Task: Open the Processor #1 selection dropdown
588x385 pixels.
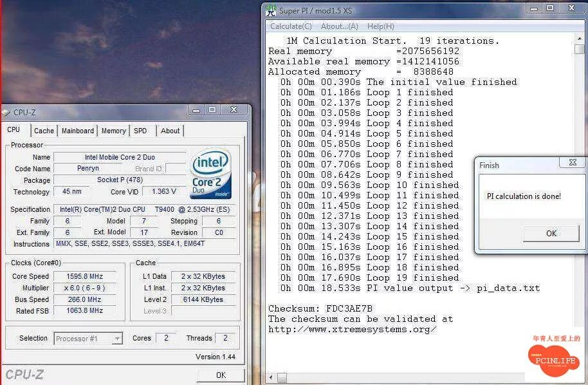Action: click(x=117, y=339)
